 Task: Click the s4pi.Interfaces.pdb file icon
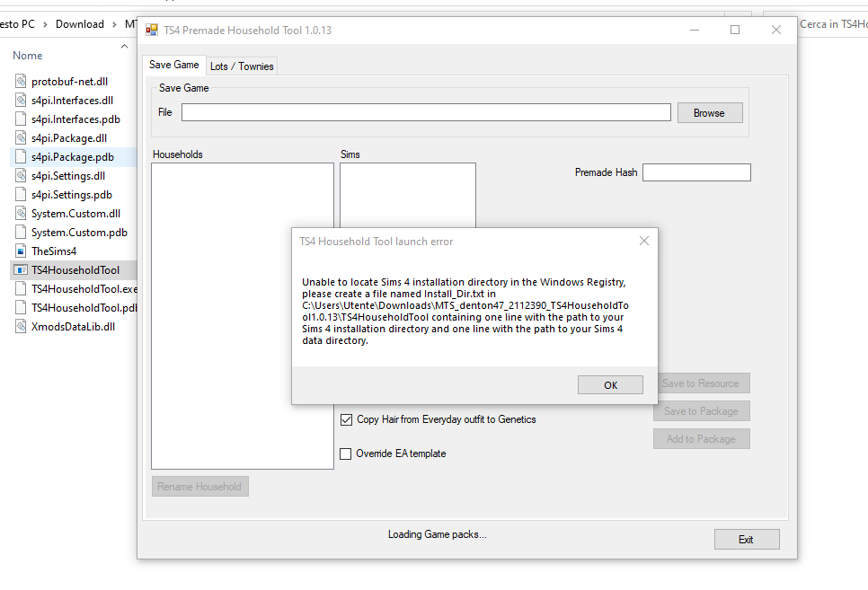tap(21, 119)
